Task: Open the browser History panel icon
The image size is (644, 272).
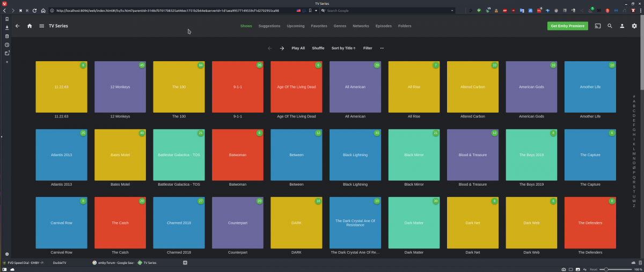Action: 7,45
